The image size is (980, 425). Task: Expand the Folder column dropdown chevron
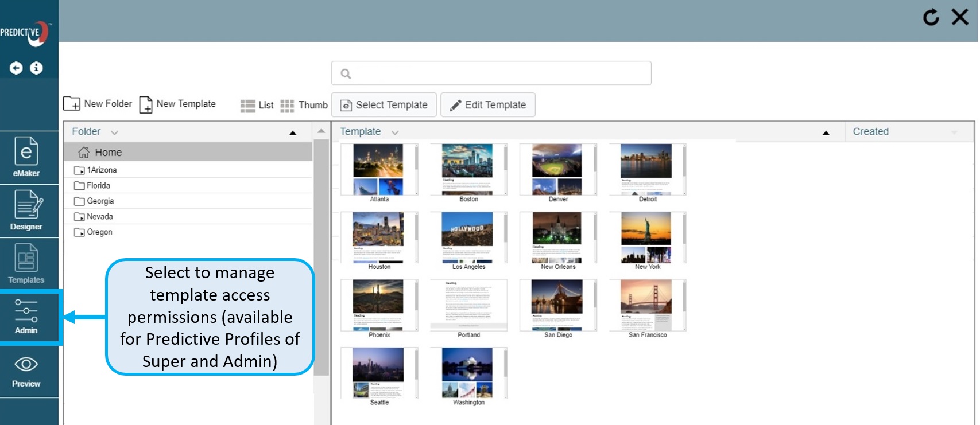tap(114, 132)
